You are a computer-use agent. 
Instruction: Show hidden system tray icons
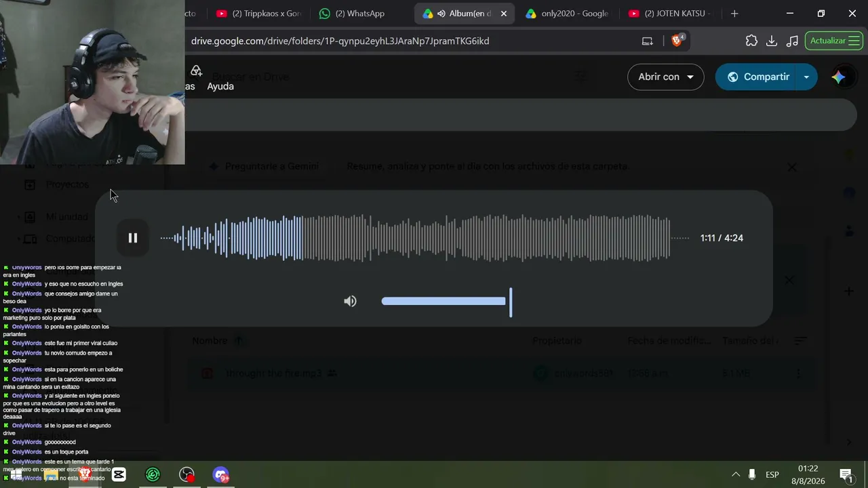[735, 474]
